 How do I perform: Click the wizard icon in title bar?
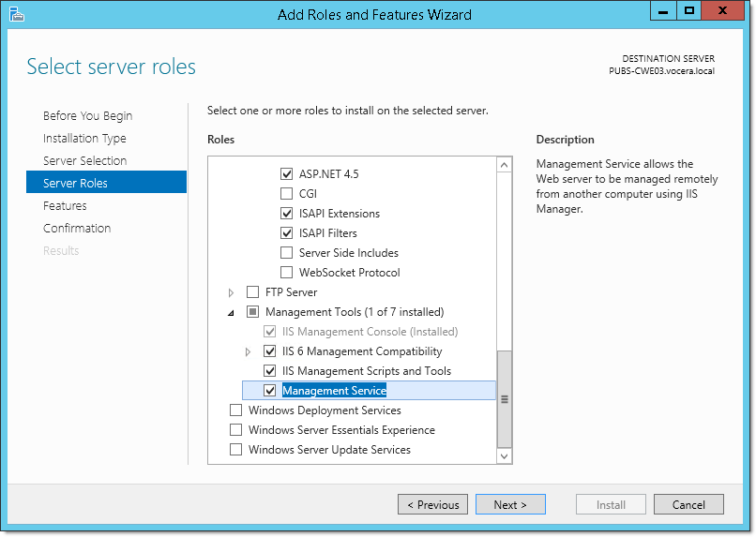click(16, 14)
